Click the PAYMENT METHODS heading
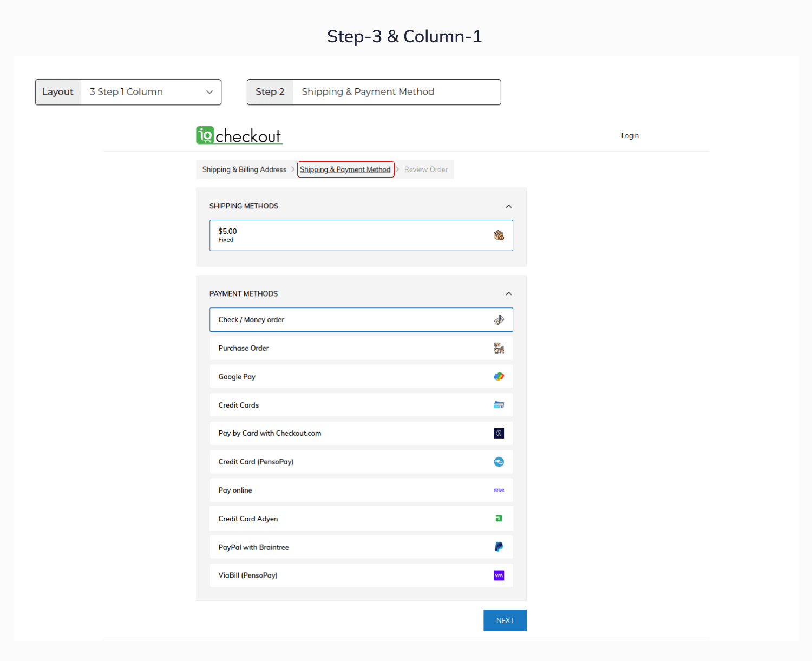This screenshot has width=812, height=661. pyautogui.click(x=244, y=293)
